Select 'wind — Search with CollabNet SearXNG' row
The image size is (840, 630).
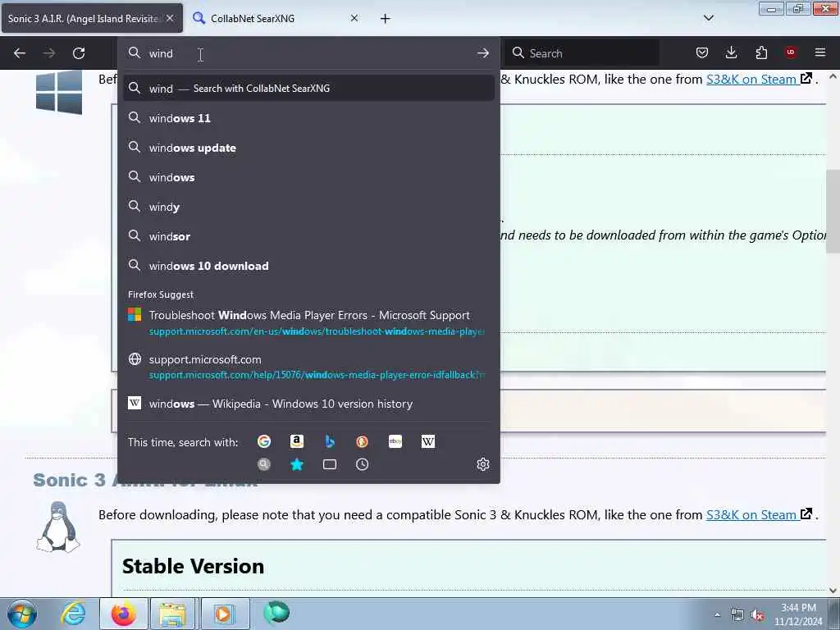[x=308, y=89]
